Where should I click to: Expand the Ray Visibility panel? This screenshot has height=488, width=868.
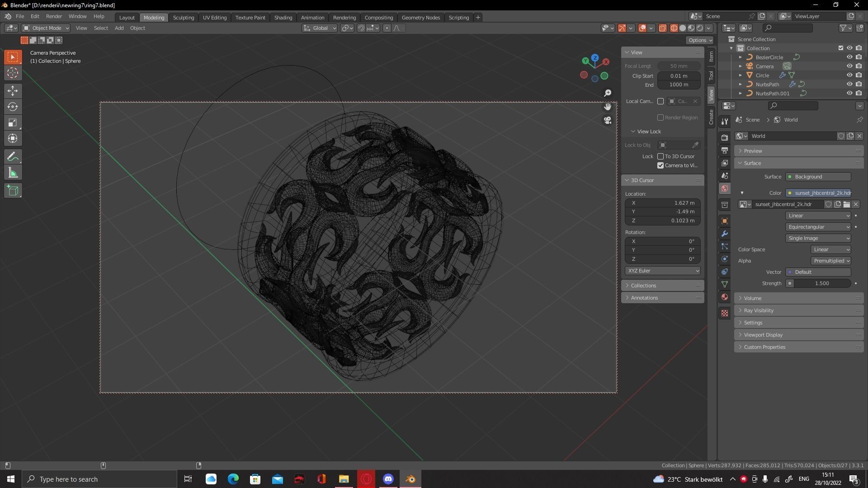click(x=759, y=310)
